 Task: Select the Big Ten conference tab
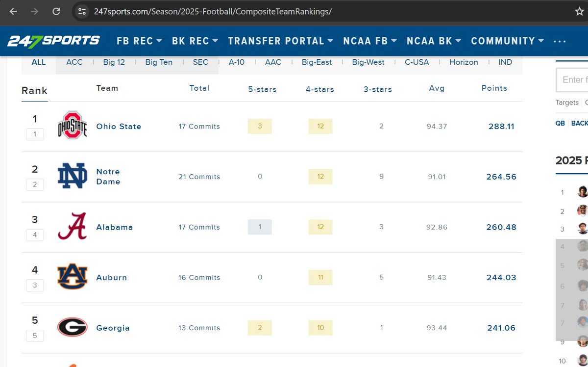pyautogui.click(x=159, y=62)
